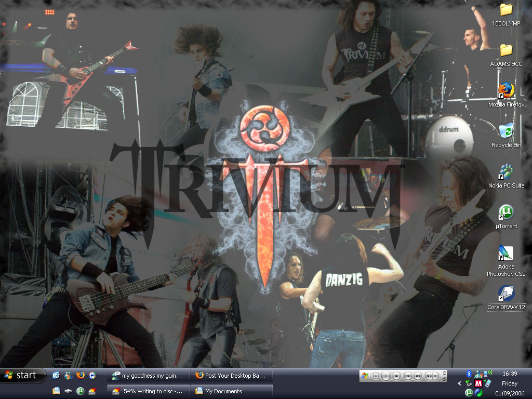532x399 pixels.
Task: Click the wireless network tray icon
Action: click(487, 373)
